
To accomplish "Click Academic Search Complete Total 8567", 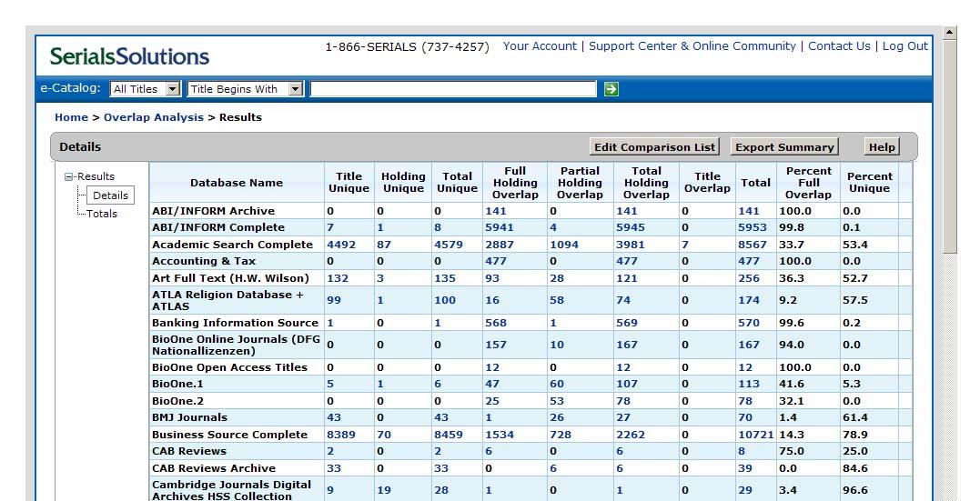I will (x=752, y=245).
